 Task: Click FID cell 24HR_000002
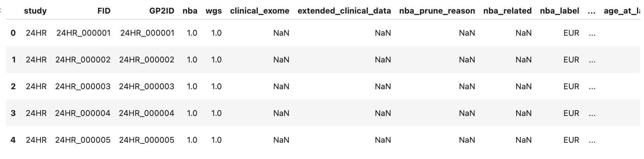coord(83,60)
